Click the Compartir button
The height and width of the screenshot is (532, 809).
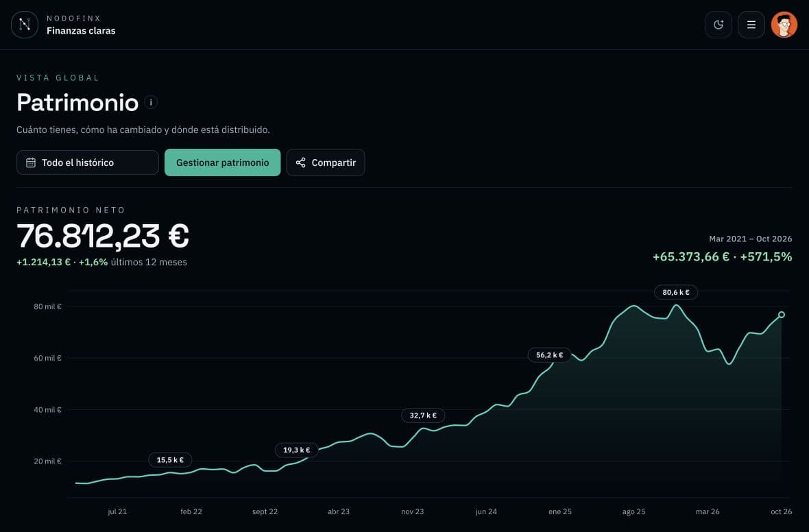tap(326, 162)
